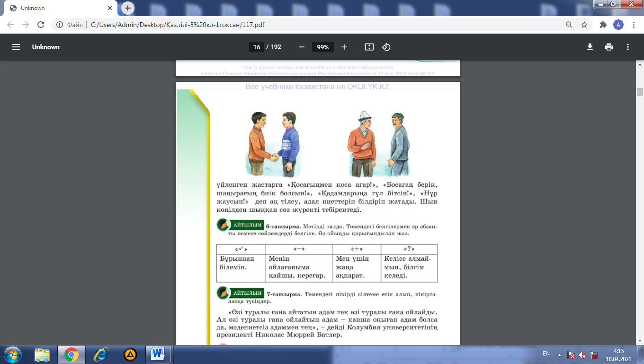This screenshot has height=364, width=644.
Task: Click the cell "Мен үшін жаңа ақпарат."
Action: tap(357, 268)
